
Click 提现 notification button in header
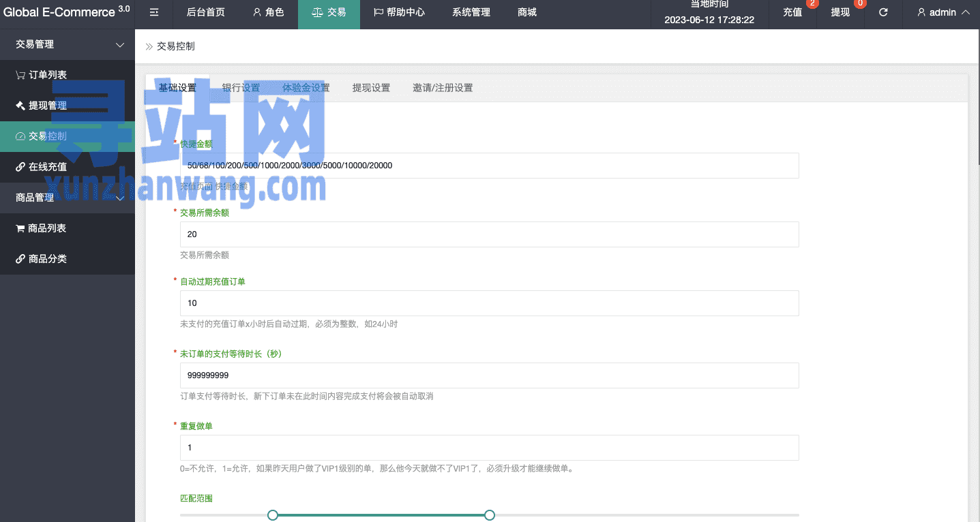840,12
